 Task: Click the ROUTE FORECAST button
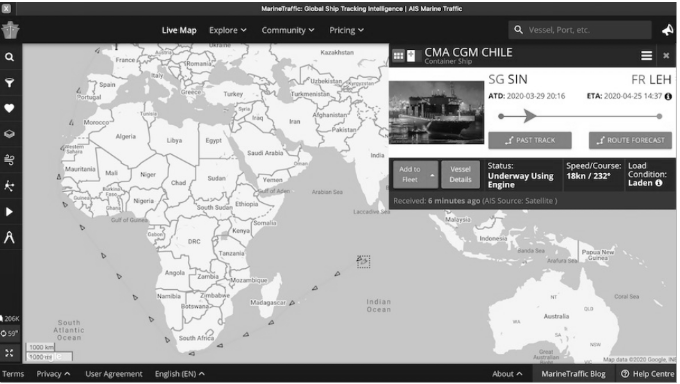coord(630,140)
